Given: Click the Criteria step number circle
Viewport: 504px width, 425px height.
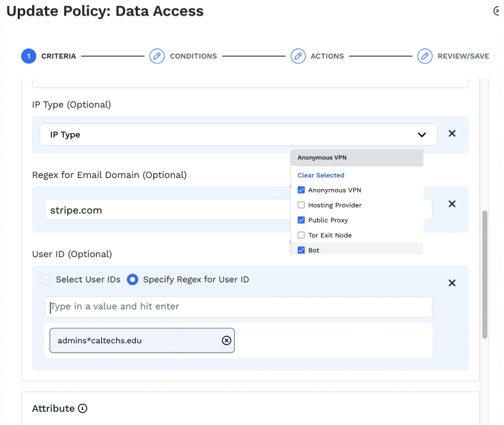Looking at the screenshot, I should [29, 56].
